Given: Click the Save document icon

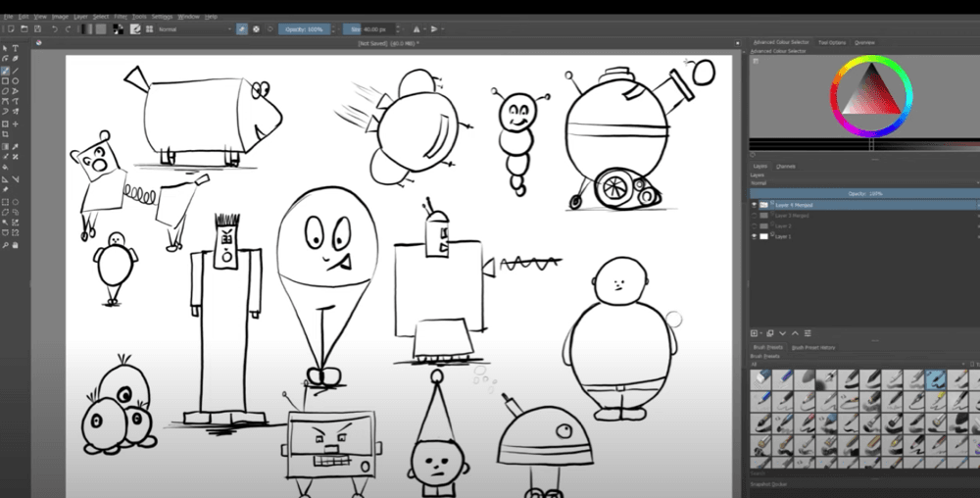Looking at the screenshot, I should 35,29.
